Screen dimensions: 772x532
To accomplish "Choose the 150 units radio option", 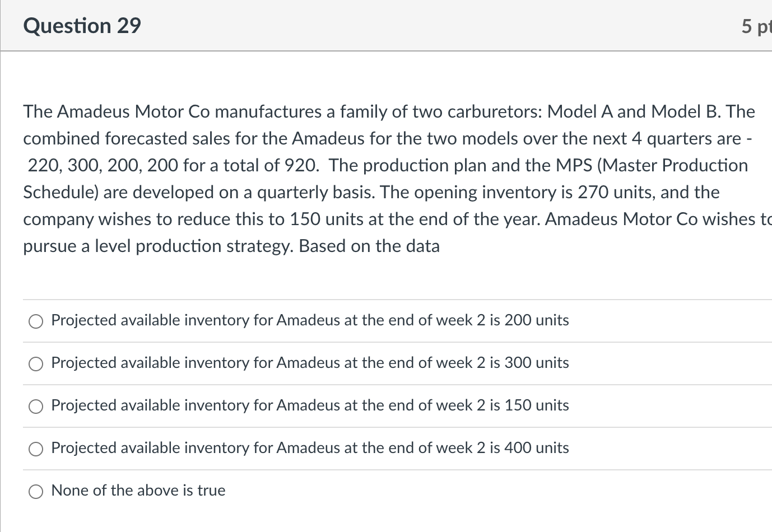I will (36, 406).
